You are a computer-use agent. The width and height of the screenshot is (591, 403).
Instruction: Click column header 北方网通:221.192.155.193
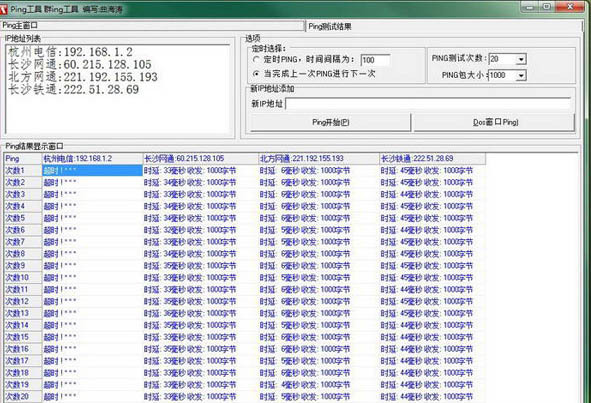click(x=318, y=159)
